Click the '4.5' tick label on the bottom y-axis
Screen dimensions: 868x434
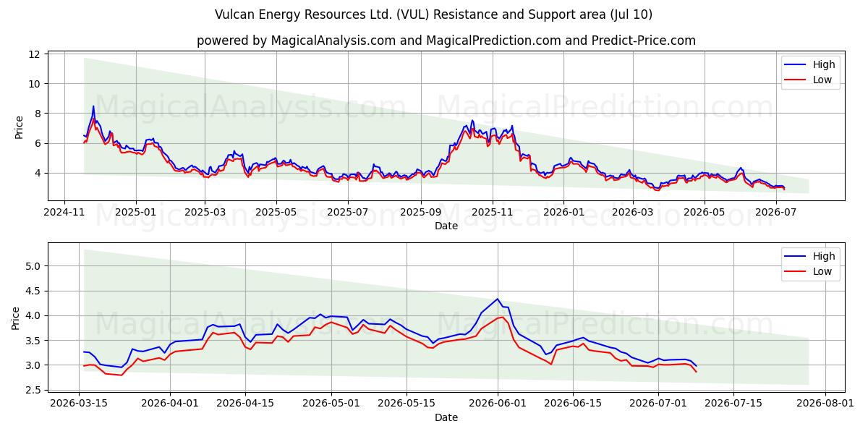pyautogui.click(x=33, y=291)
